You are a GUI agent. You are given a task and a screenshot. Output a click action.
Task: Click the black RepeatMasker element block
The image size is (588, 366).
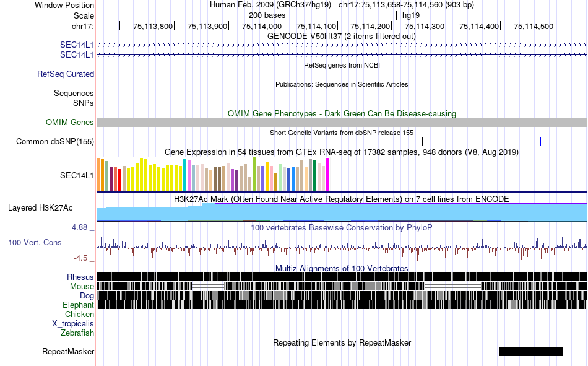coord(530,351)
